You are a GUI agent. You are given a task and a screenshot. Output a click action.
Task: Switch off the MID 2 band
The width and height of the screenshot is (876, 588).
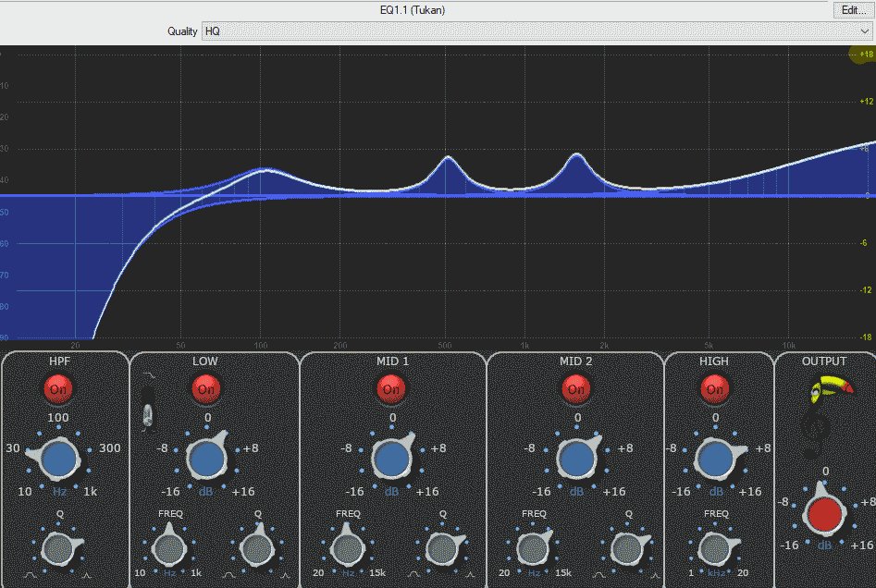coord(576,389)
